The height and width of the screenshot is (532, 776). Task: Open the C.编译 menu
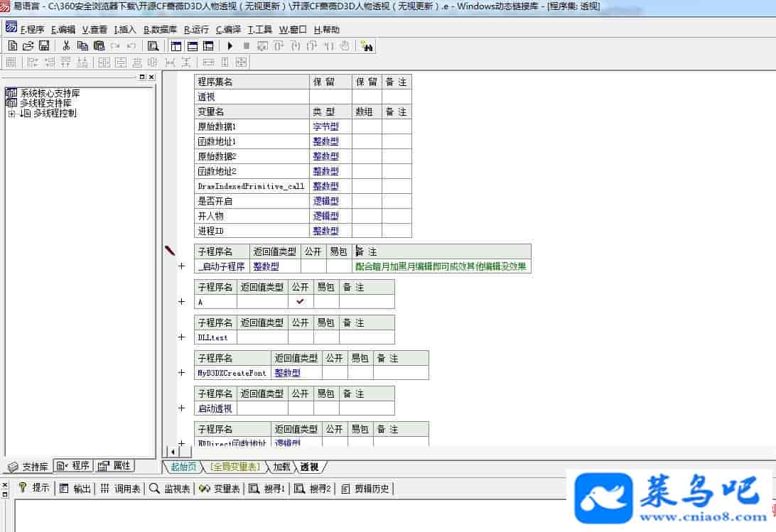228,30
